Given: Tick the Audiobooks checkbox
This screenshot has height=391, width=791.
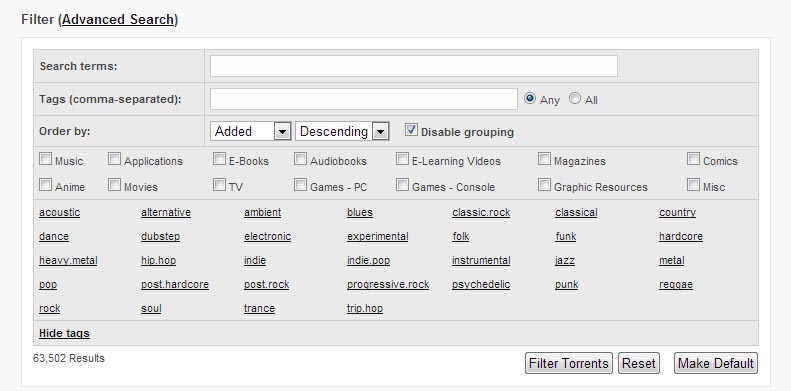Looking at the screenshot, I should [x=300, y=159].
